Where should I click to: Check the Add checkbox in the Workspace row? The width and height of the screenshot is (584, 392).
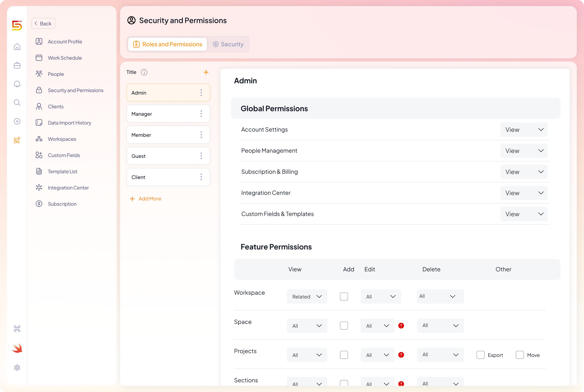(344, 296)
